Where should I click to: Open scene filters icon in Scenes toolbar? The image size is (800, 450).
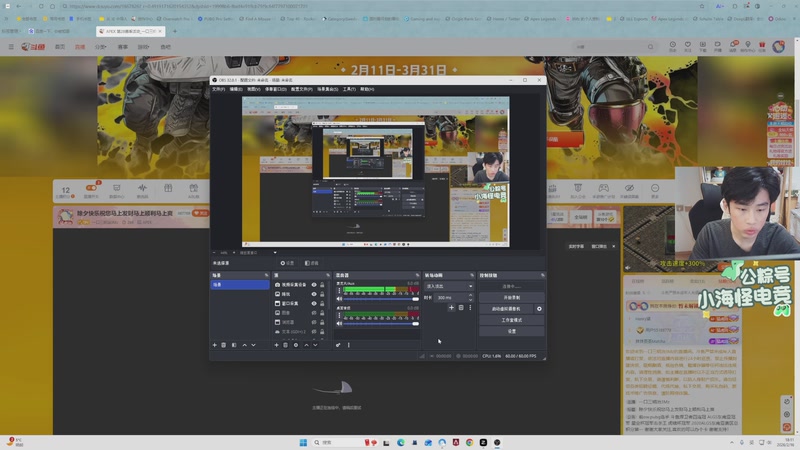pos(234,345)
